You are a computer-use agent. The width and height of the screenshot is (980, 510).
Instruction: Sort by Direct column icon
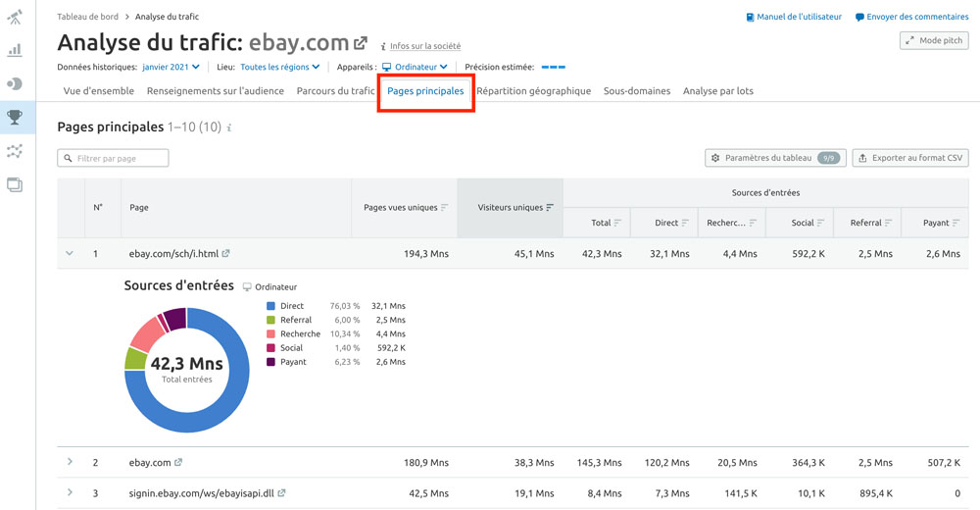click(x=685, y=223)
